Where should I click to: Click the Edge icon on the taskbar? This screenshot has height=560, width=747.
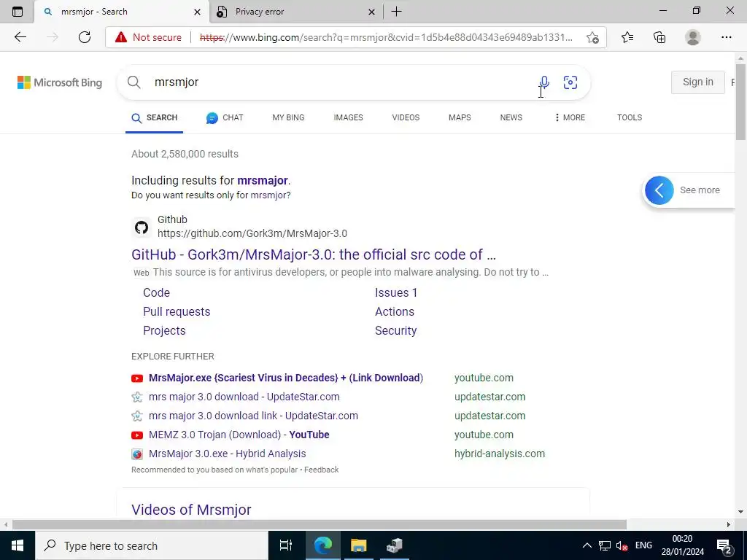[x=323, y=545]
